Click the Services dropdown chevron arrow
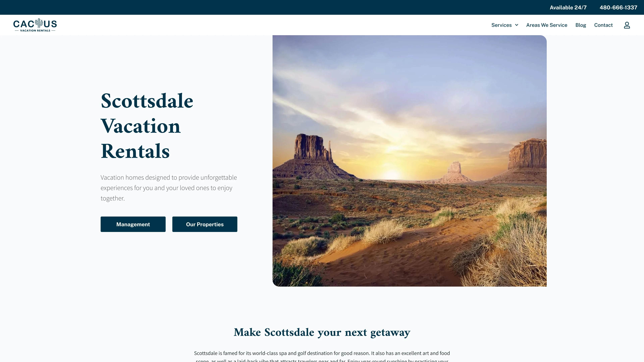Screen dimensions: 644x362 pyautogui.click(x=517, y=25)
